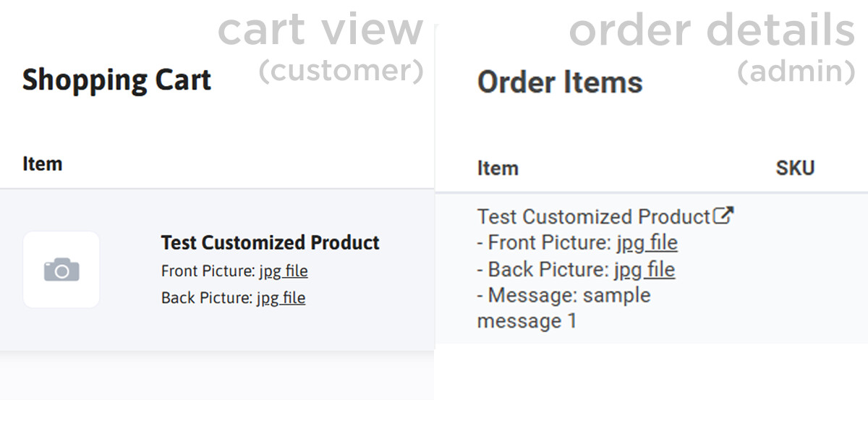Click the gray "cart view" caption
868x434 pixels.
pos(320,30)
